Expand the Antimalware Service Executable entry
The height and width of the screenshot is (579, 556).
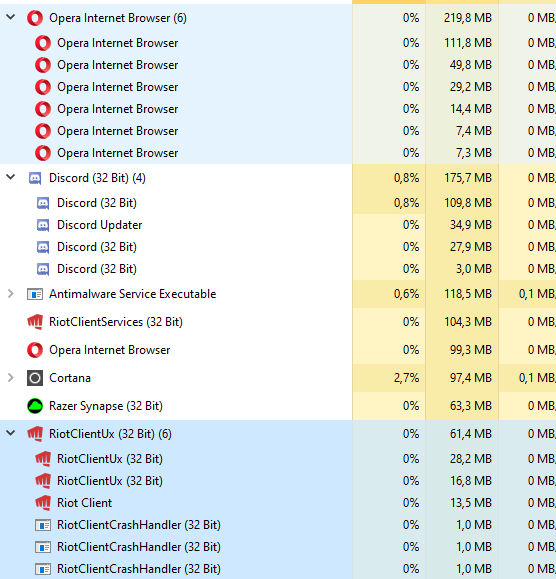tap(11, 294)
